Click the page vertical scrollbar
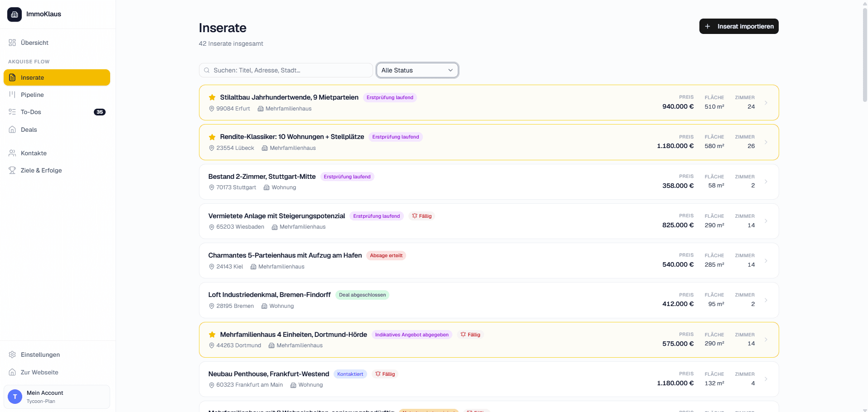 pos(865,54)
